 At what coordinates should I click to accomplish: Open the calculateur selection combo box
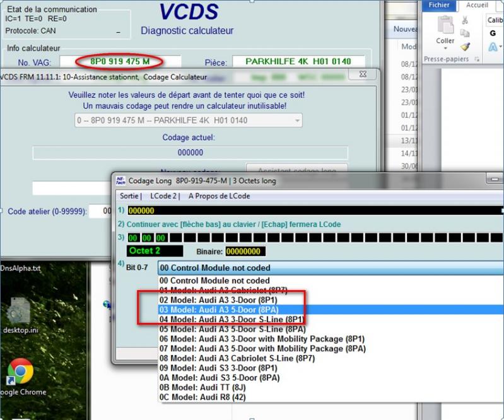pyautogui.click(x=189, y=120)
